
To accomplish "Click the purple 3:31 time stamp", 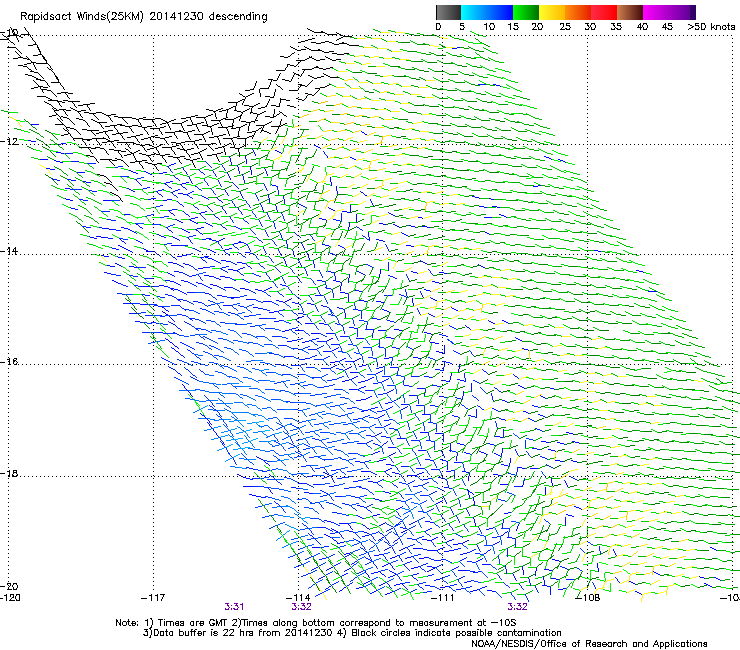I will point(234,607).
